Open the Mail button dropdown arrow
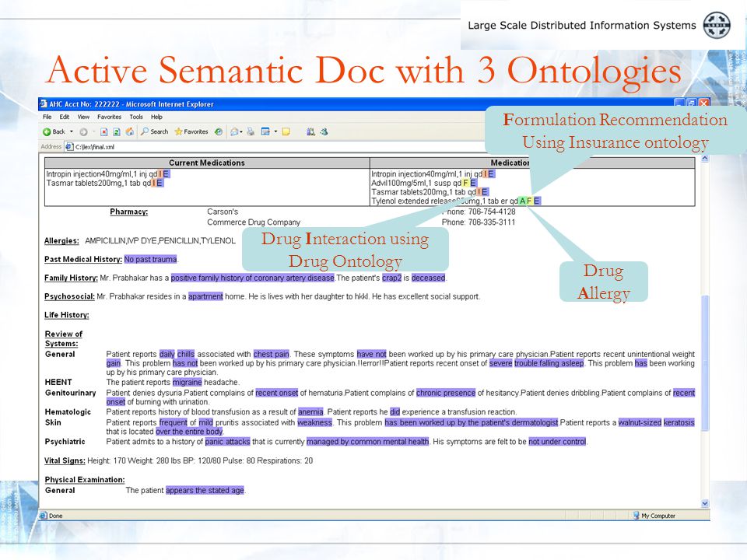Image resolution: width=747 pixels, height=560 pixels. coord(241,132)
